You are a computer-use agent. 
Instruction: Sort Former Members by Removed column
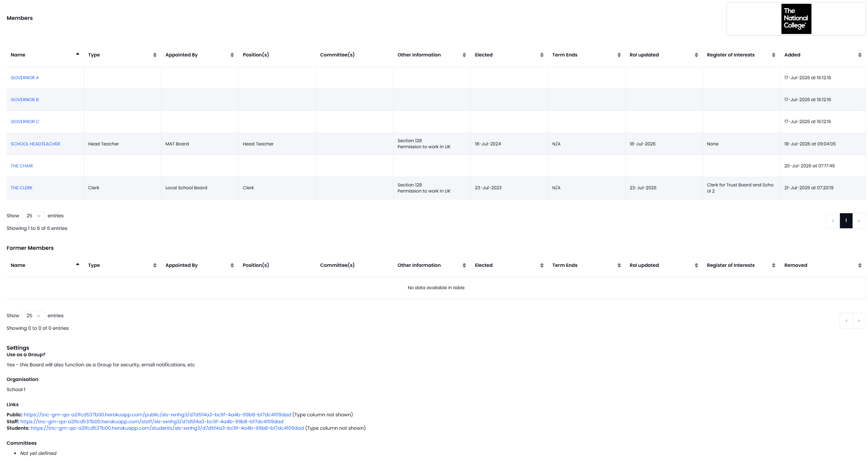[822, 265]
